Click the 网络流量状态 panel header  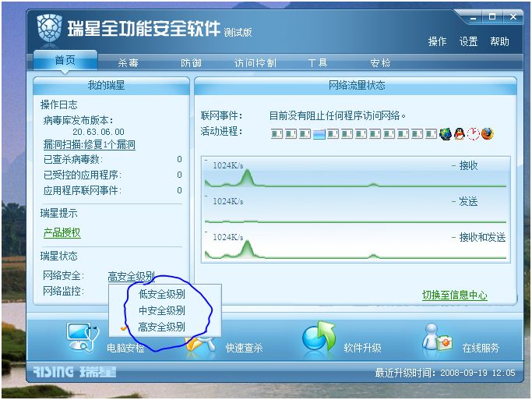(x=355, y=86)
